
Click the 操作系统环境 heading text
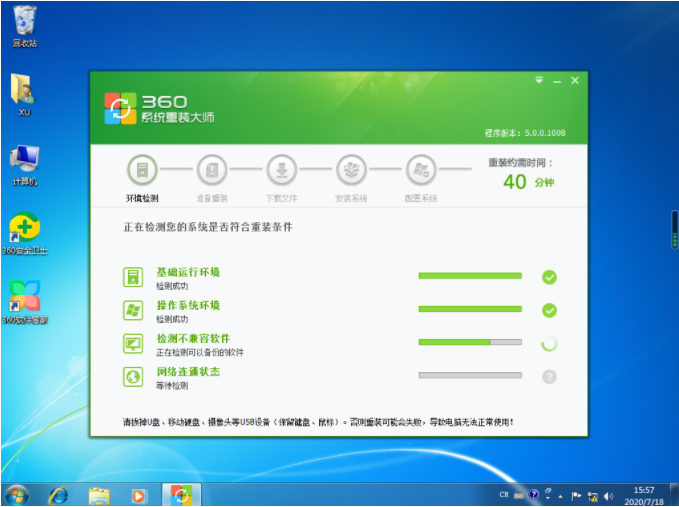coord(188,305)
